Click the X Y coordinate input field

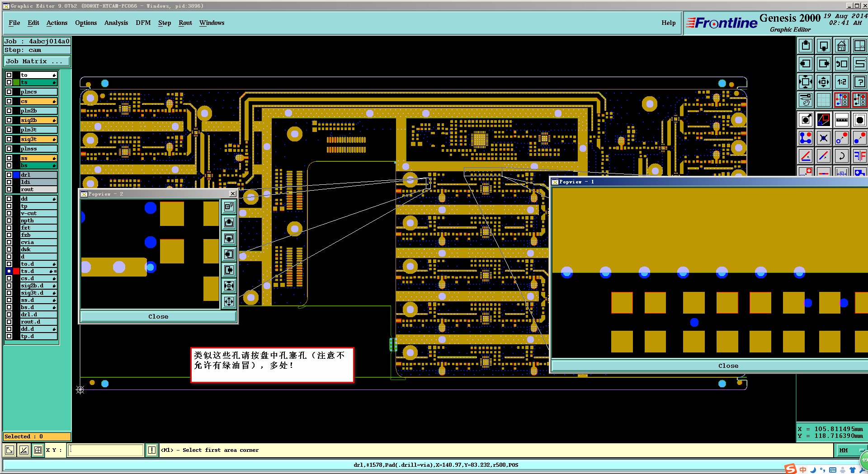pos(106,450)
